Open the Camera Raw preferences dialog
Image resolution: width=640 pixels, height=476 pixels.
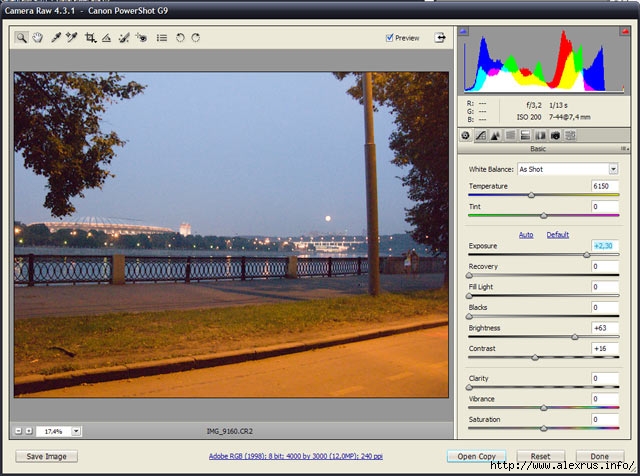162,38
